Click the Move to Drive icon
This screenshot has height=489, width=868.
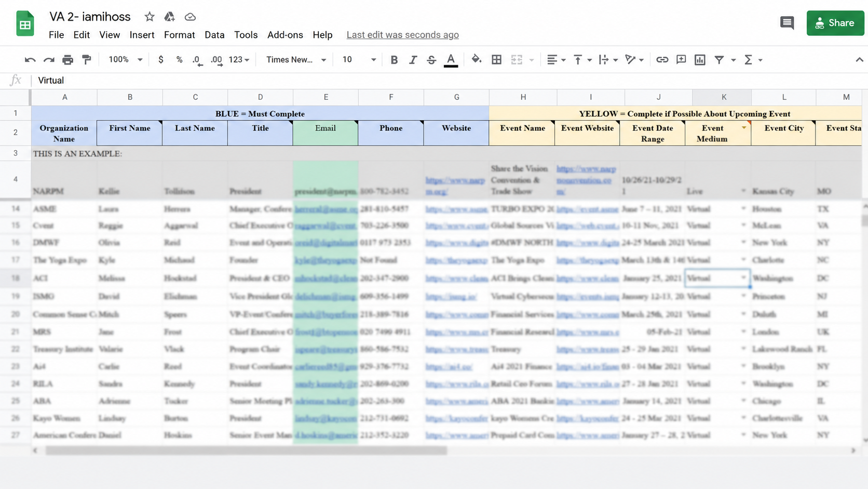(169, 17)
